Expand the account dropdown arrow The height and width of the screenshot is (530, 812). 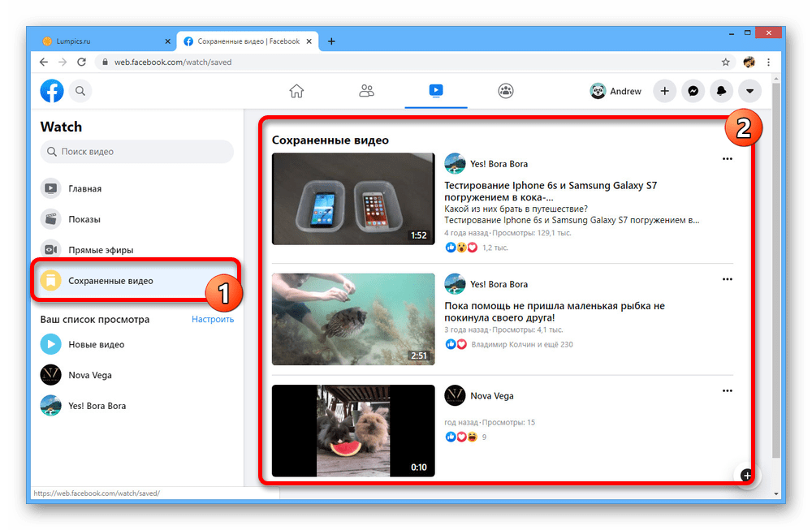(749, 91)
